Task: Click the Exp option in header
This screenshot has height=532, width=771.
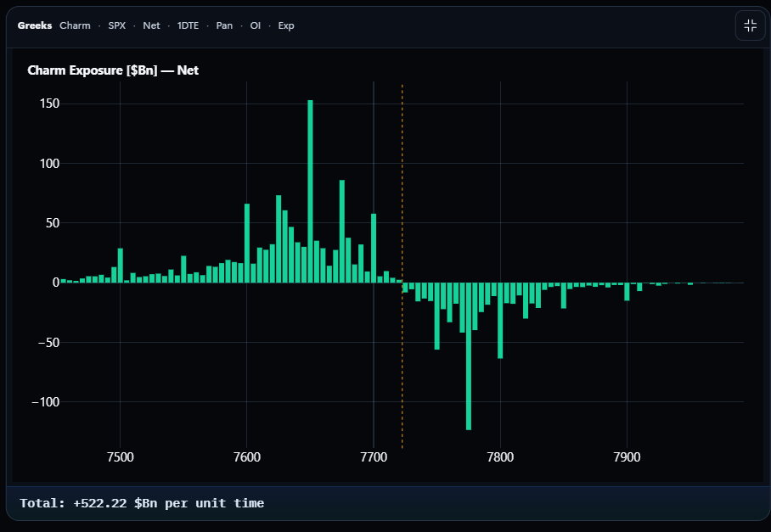Action: pos(285,25)
